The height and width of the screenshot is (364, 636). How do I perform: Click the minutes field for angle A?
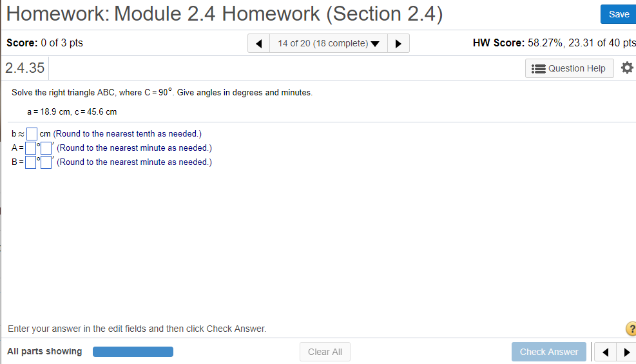pyautogui.click(x=46, y=148)
